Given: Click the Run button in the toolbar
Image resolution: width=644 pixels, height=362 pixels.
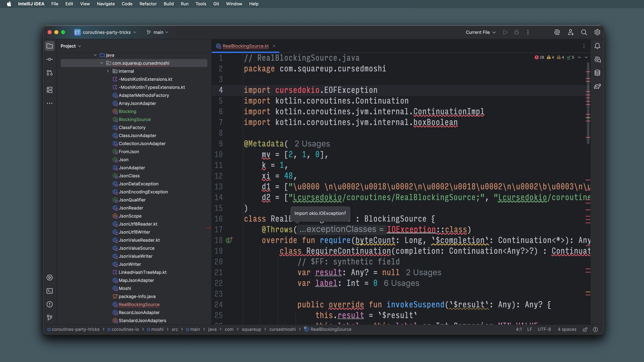Looking at the screenshot, I should click(505, 32).
